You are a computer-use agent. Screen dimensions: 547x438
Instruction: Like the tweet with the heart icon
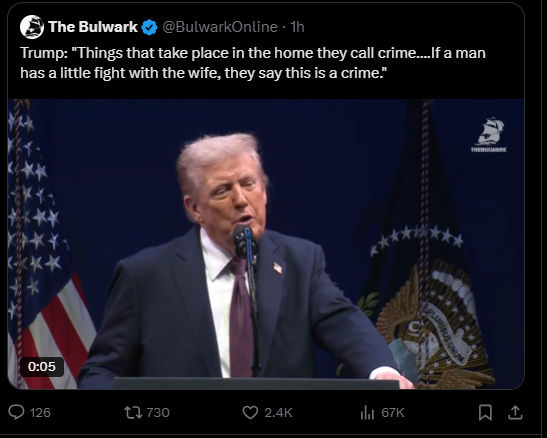click(x=250, y=413)
